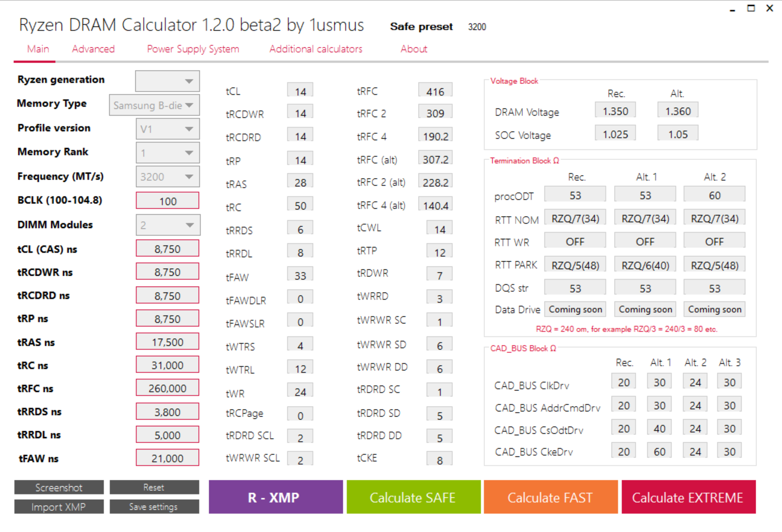
Task: Open the About tab
Action: pos(414,49)
